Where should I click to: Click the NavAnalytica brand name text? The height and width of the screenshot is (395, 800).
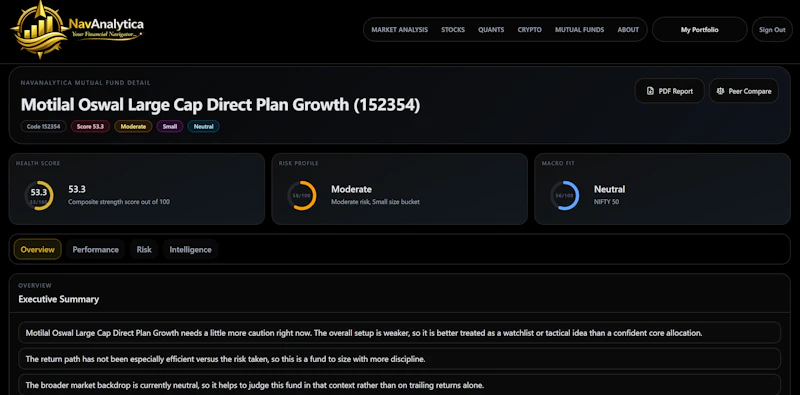(x=106, y=24)
